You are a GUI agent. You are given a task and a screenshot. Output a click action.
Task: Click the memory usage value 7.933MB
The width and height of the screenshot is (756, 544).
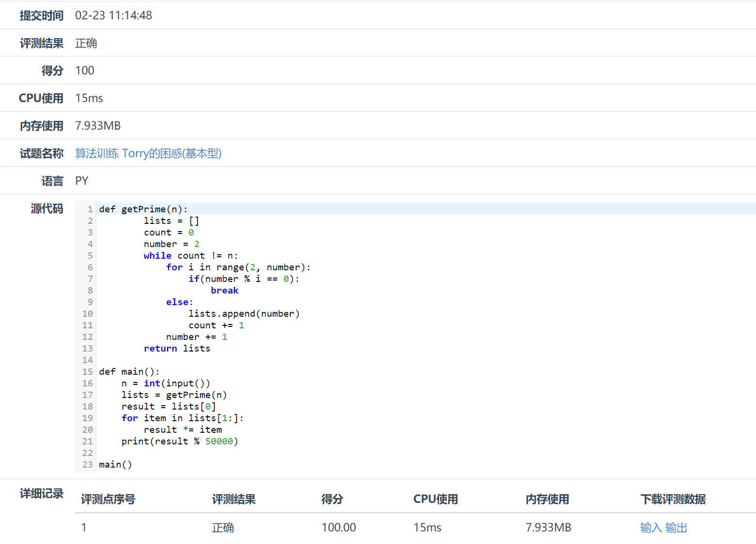coord(97,125)
